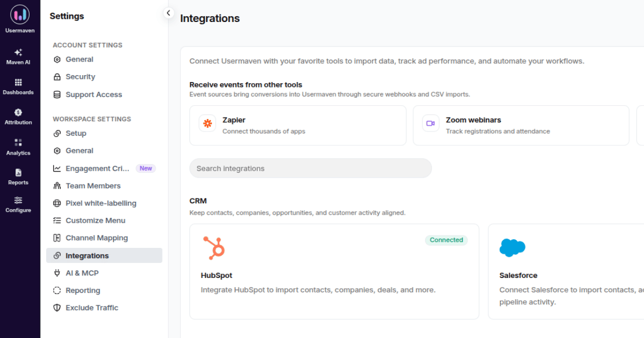Open the Configure sliders icon
Image resolution: width=644 pixels, height=338 pixels.
[18, 200]
